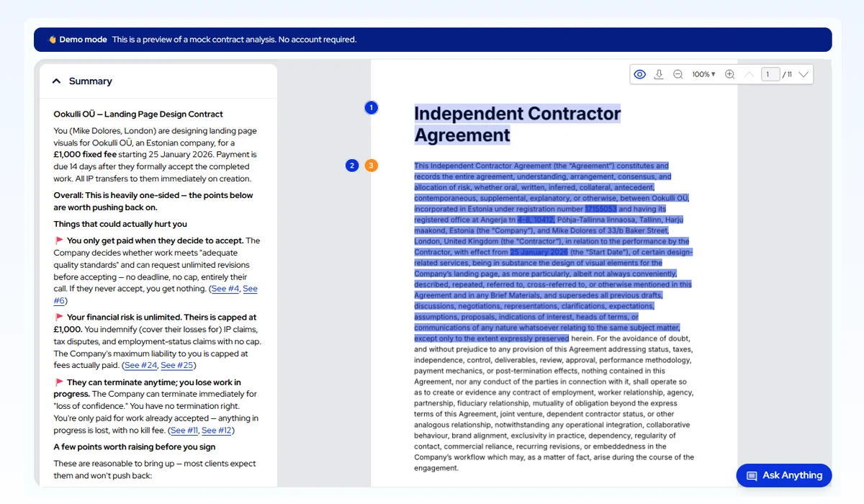864x504 pixels.
Task: Click the red flag beside 'You only get paid'
Action: tap(59, 241)
